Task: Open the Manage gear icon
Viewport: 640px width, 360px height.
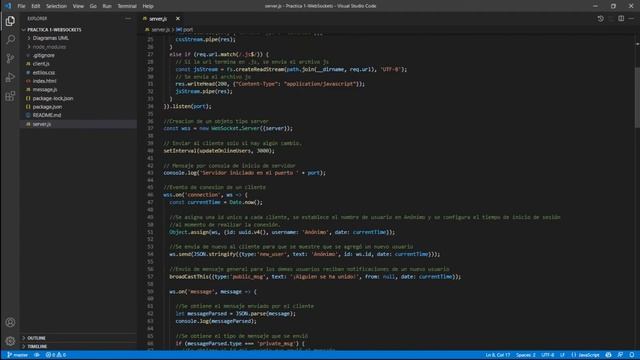Action: [10, 341]
